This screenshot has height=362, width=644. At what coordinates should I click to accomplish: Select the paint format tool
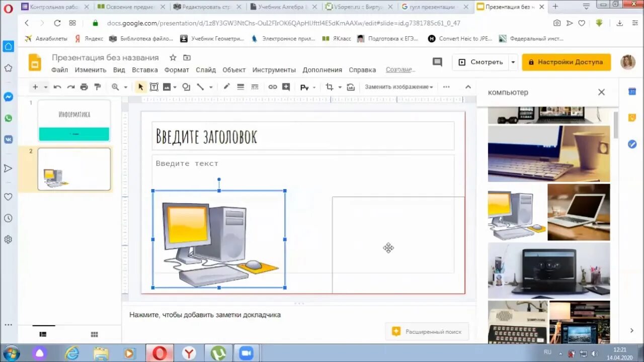[x=98, y=87]
